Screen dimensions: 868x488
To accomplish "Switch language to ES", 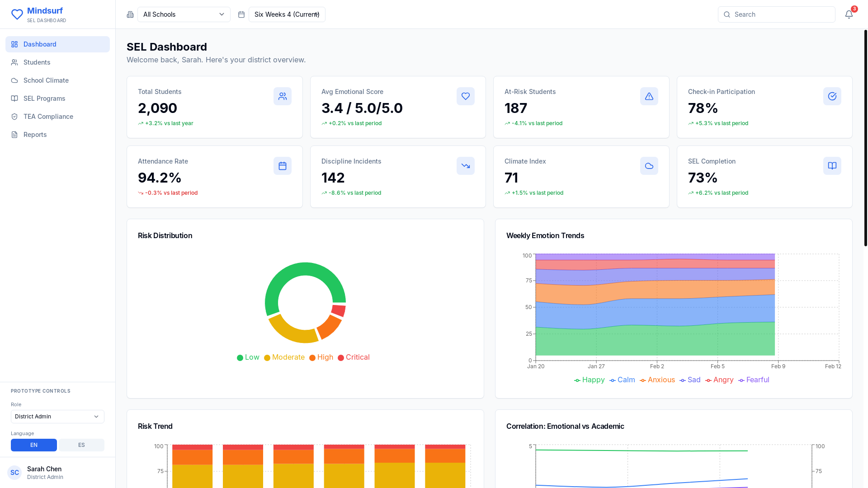I will [81, 445].
